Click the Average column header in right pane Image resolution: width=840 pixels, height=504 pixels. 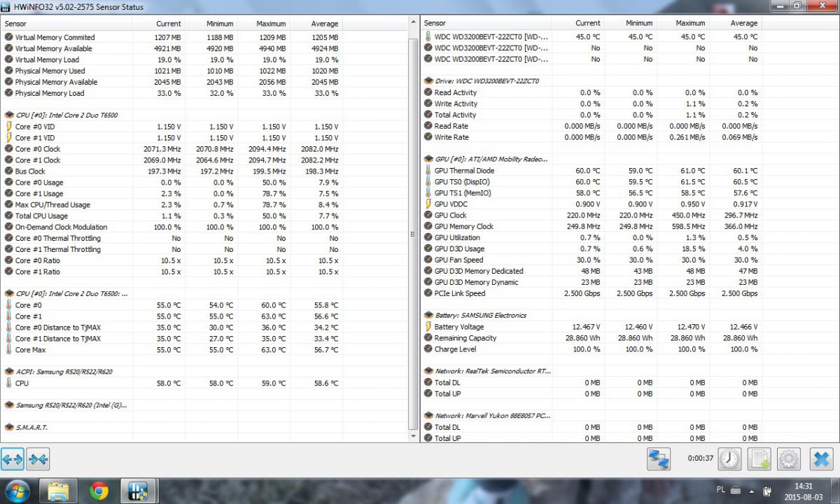[734, 23]
